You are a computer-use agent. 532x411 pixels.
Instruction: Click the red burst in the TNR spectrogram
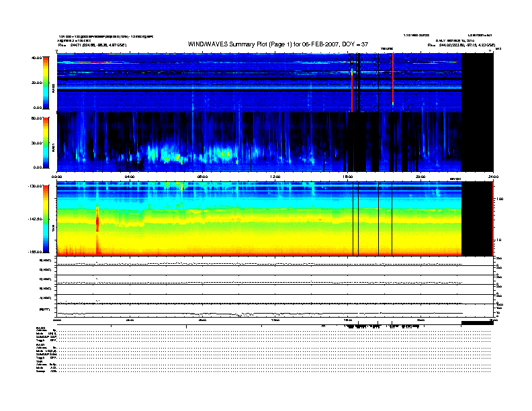coord(98,222)
